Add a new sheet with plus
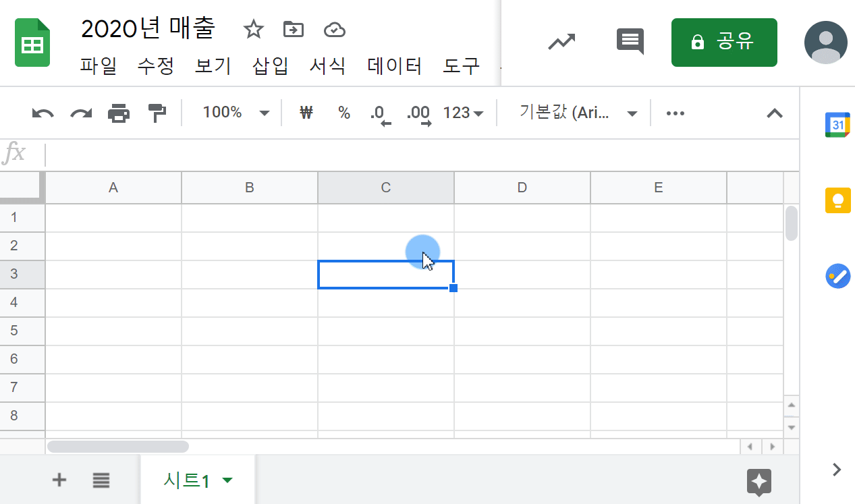 (x=59, y=480)
